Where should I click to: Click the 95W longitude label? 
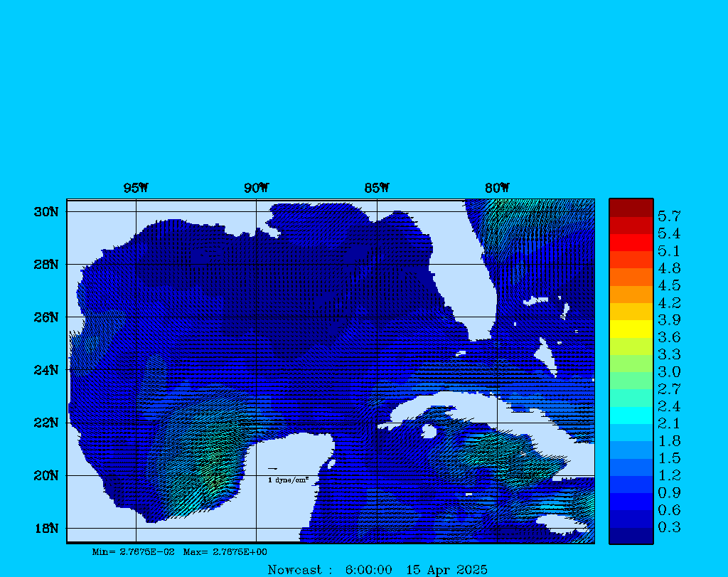[136, 189]
